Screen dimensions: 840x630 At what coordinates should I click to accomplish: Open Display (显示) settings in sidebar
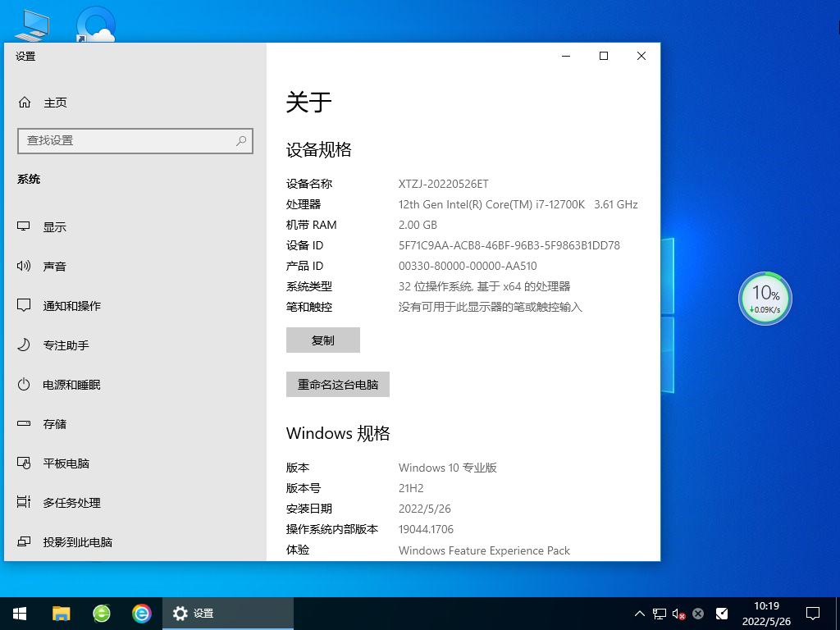tap(55, 226)
